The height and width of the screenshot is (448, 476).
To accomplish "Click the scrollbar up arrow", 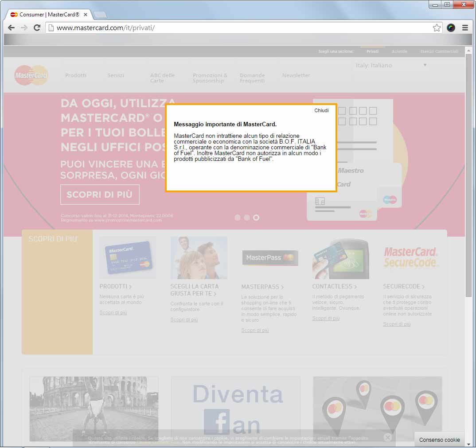I will [x=468, y=51].
